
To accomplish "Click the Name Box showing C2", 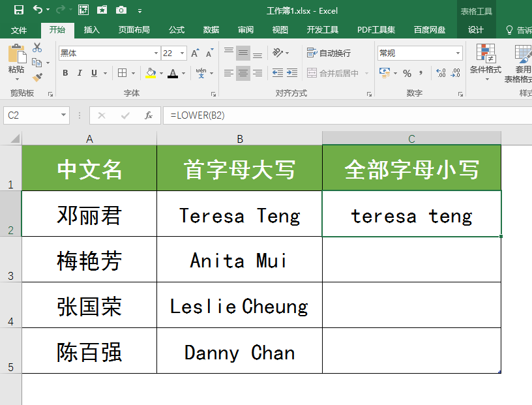I will (37, 115).
